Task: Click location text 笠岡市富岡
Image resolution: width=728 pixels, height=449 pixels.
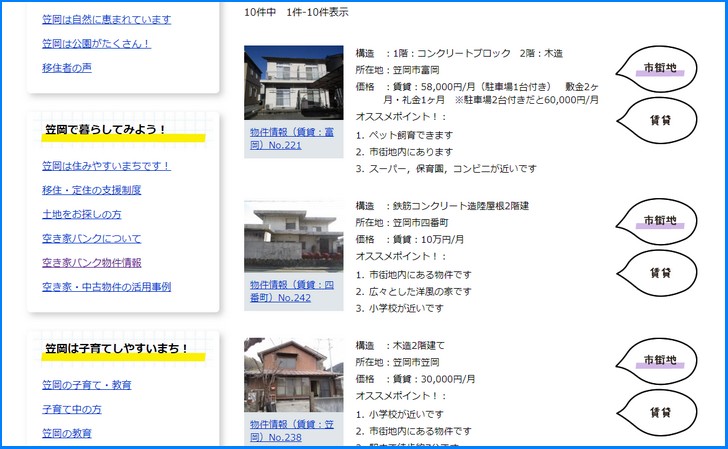Action: 416,70
